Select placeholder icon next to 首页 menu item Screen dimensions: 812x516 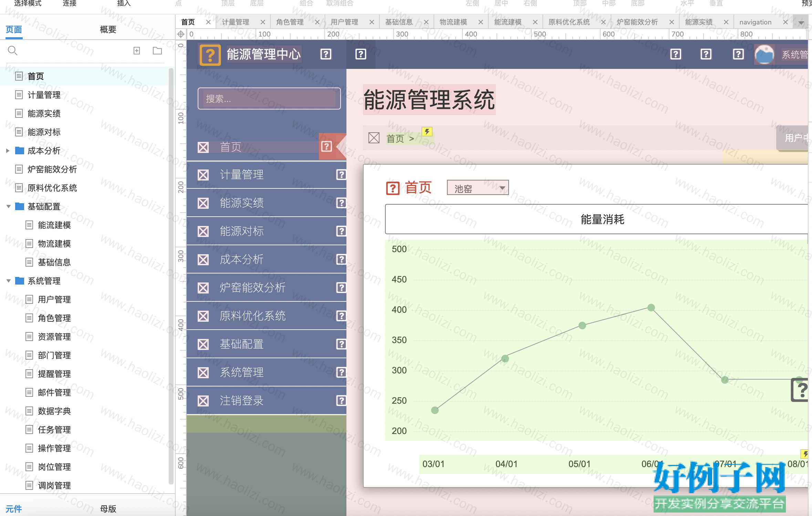click(203, 147)
